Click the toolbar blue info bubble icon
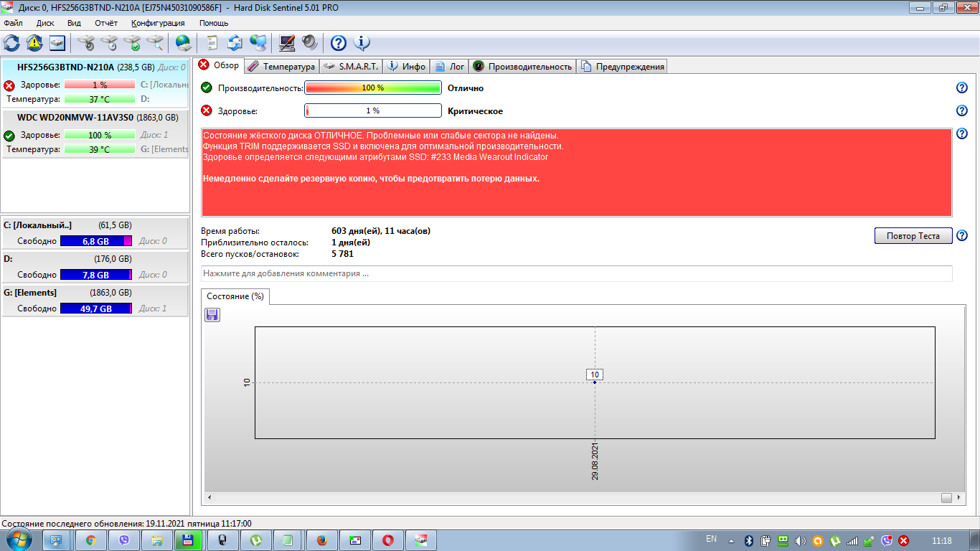 coord(362,43)
